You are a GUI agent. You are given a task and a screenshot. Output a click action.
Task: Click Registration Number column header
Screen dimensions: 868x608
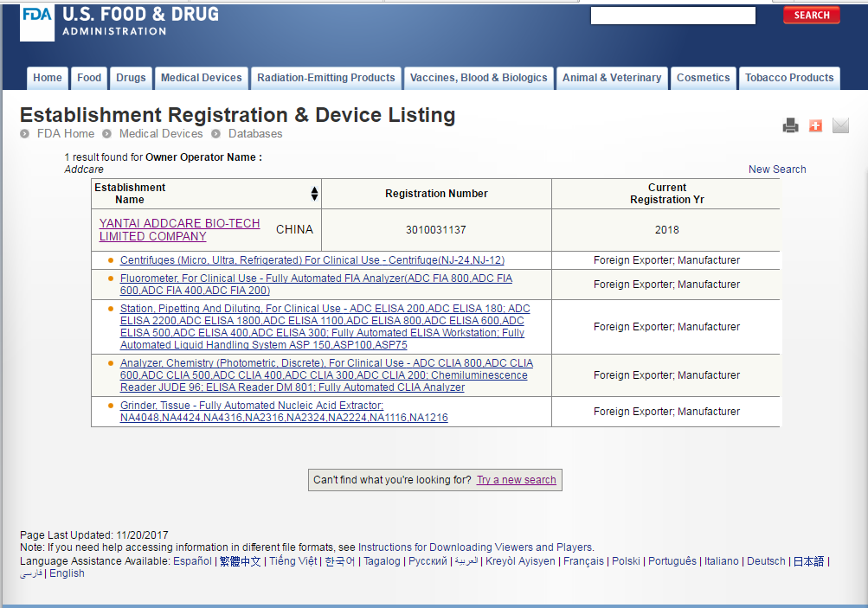click(436, 194)
